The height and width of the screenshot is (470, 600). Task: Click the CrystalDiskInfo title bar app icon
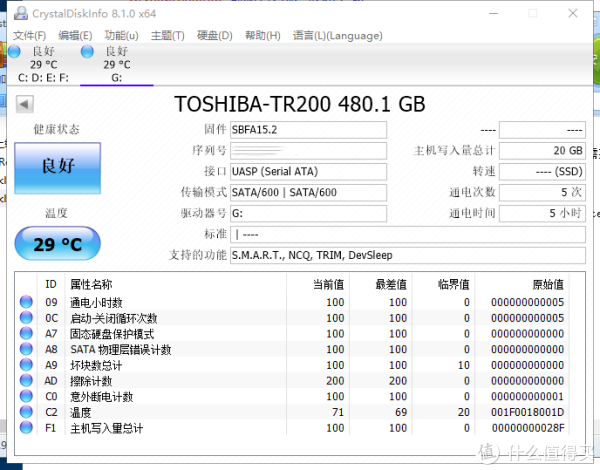coord(21,13)
